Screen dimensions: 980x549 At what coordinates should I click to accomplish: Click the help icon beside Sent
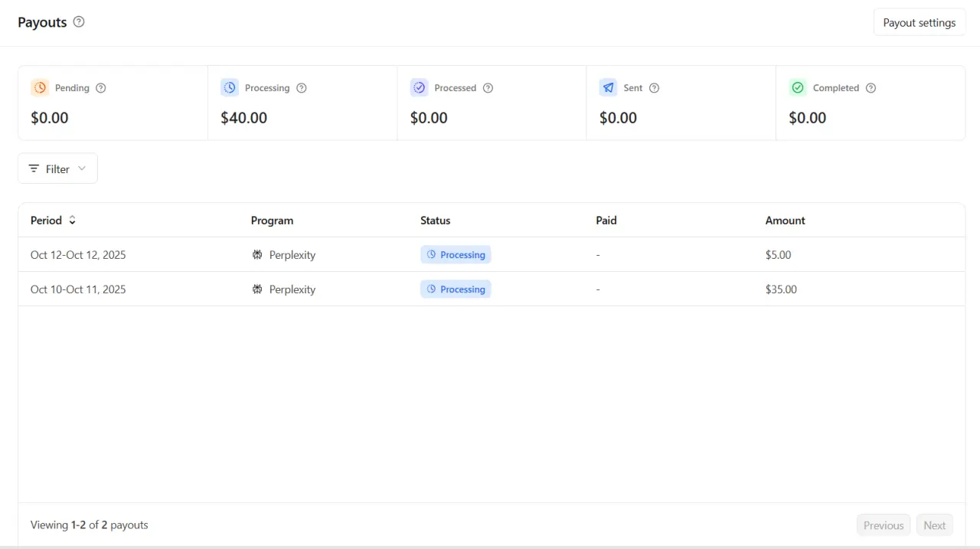654,88
